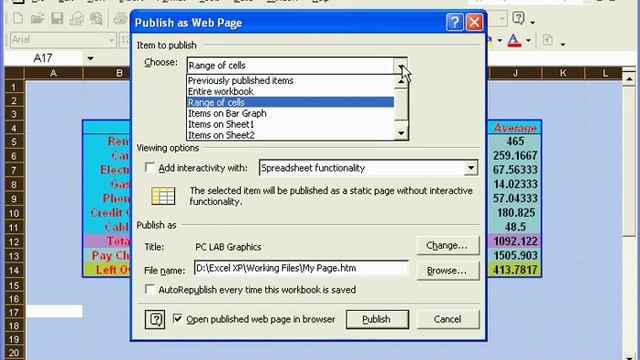
Task: Close the Publish as Web Page dialog
Action: coord(474,22)
